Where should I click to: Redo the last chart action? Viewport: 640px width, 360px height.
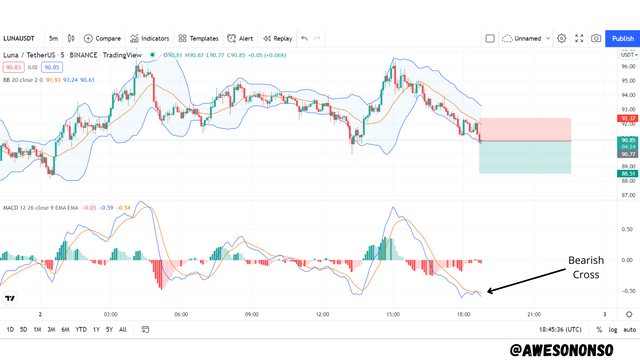point(317,38)
